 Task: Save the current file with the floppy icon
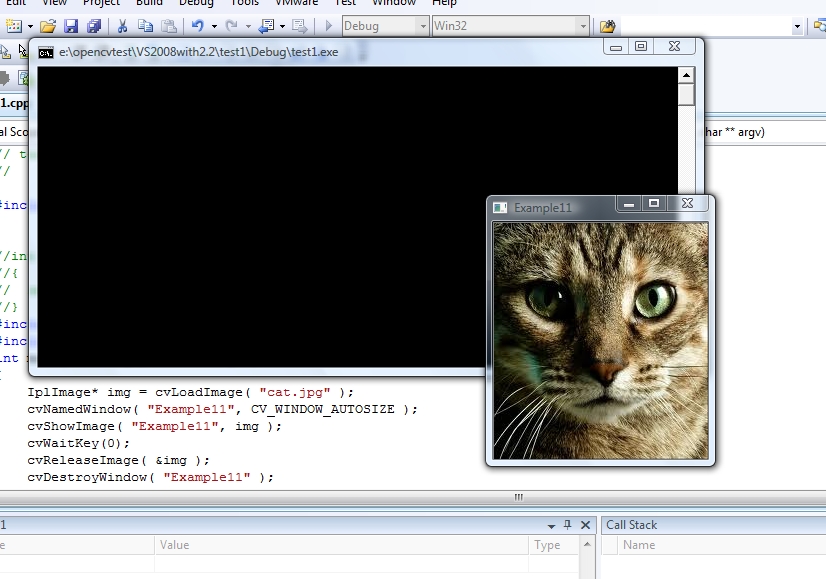click(71, 26)
